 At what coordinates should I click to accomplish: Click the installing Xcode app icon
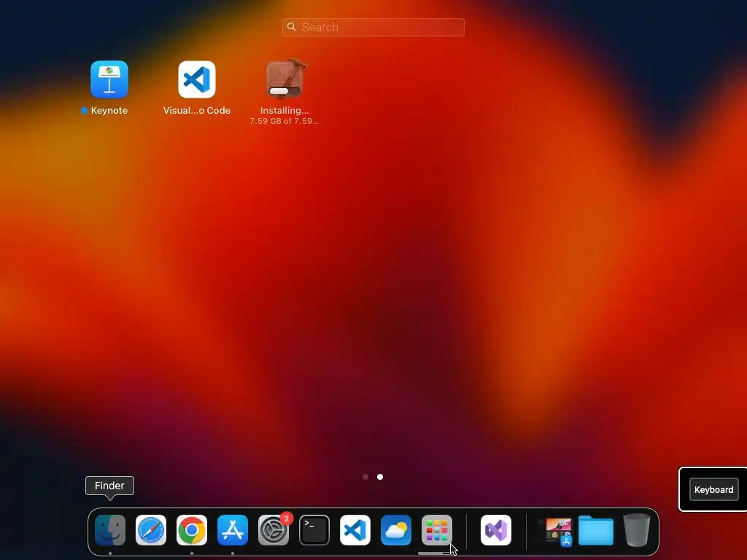point(285,79)
